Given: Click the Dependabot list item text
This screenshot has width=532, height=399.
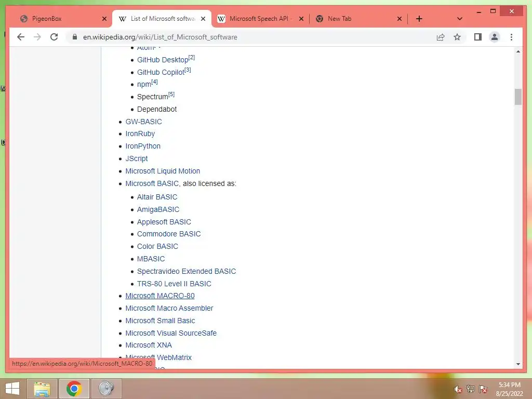Looking at the screenshot, I should click(x=157, y=109).
